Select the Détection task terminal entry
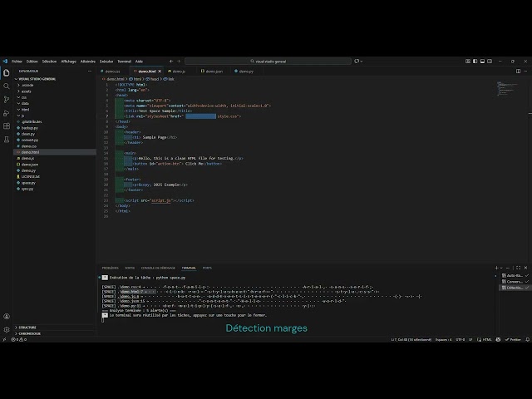This screenshot has height=399, width=532. tap(515, 288)
